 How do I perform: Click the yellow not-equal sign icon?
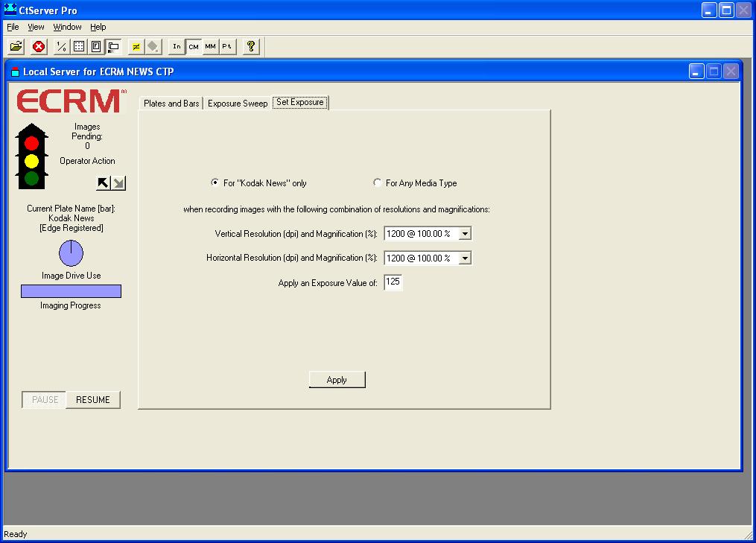pyautogui.click(x=136, y=47)
